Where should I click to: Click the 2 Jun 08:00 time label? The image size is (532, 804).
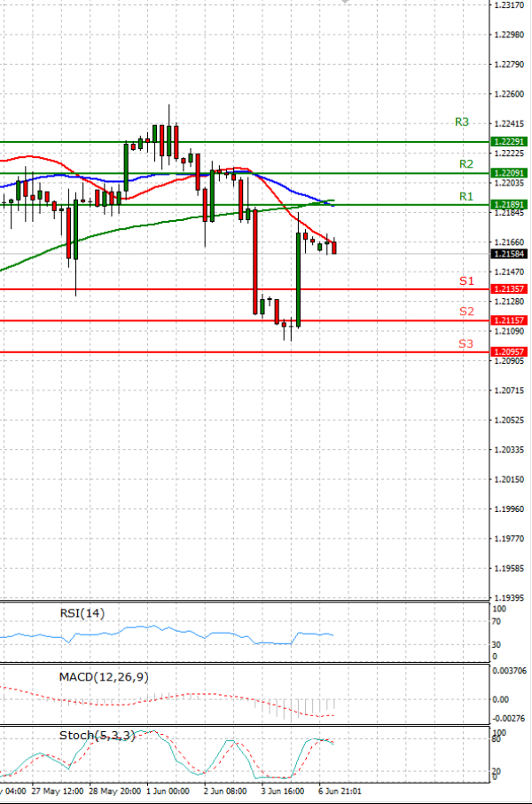[225, 792]
